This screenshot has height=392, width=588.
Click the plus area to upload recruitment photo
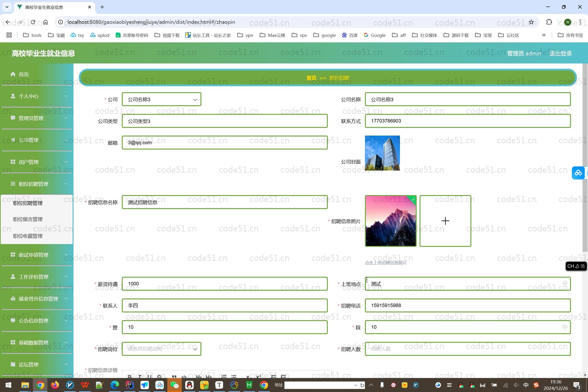click(x=445, y=221)
